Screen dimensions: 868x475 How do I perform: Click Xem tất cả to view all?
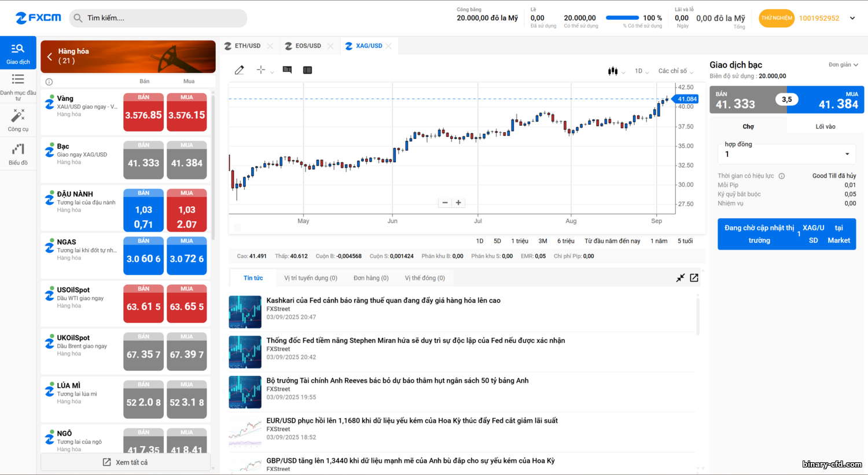pyautogui.click(x=126, y=462)
